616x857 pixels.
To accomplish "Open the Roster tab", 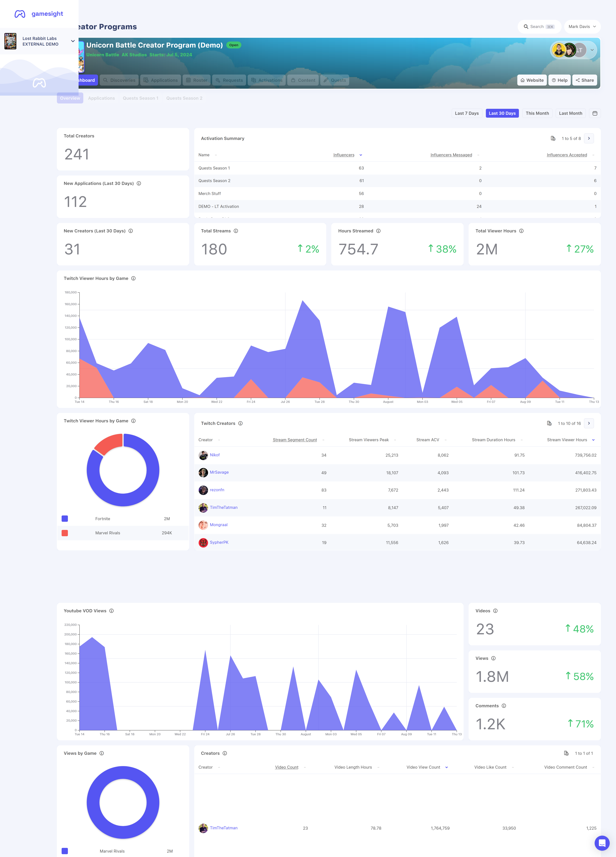I will (x=196, y=80).
